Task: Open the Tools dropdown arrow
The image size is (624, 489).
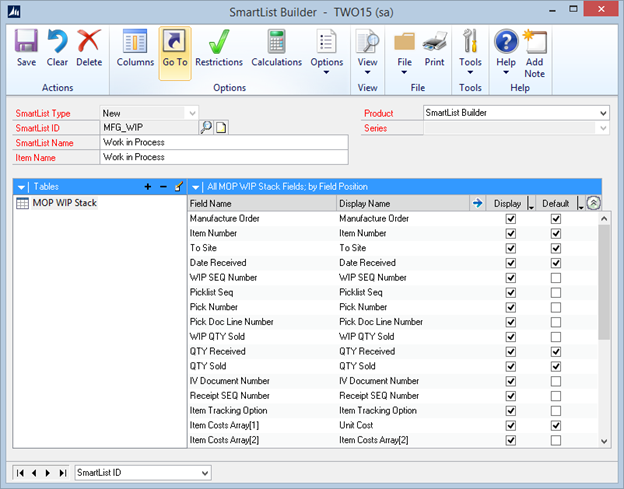Action: coord(470,72)
